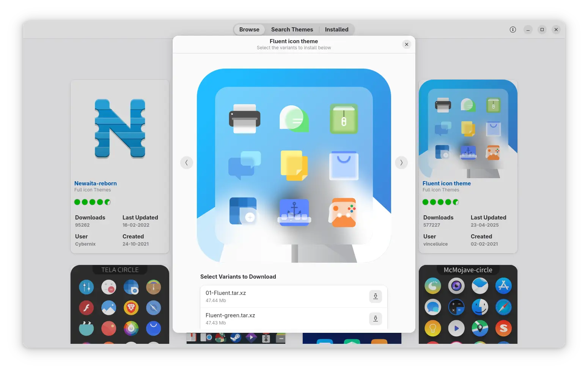Click the Fluent icon theme card thumbnail

pyautogui.click(x=468, y=129)
